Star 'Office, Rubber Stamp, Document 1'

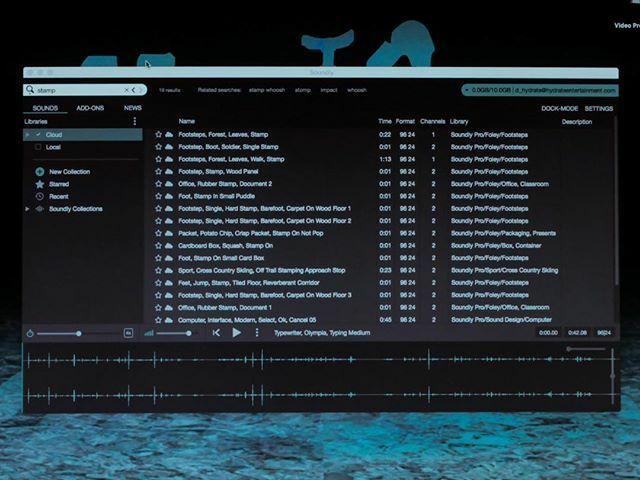coord(158,307)
